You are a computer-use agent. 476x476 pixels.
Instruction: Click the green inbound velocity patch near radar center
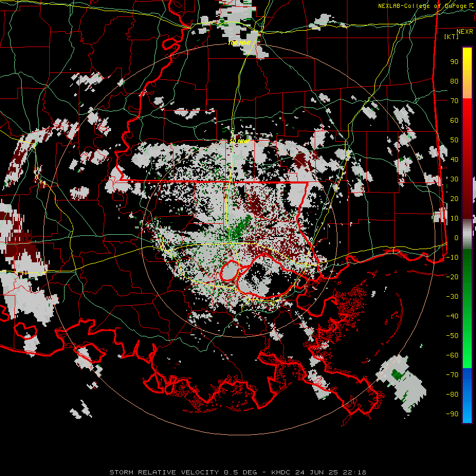pyautogui.click(x=241, y=228)
